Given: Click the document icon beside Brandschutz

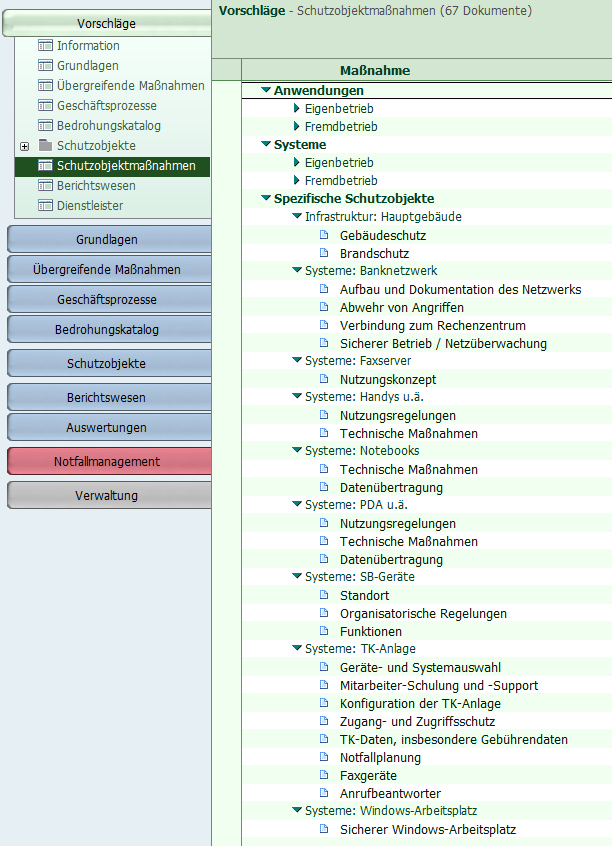Looking at the screenshot, I should tap(324, 253).
